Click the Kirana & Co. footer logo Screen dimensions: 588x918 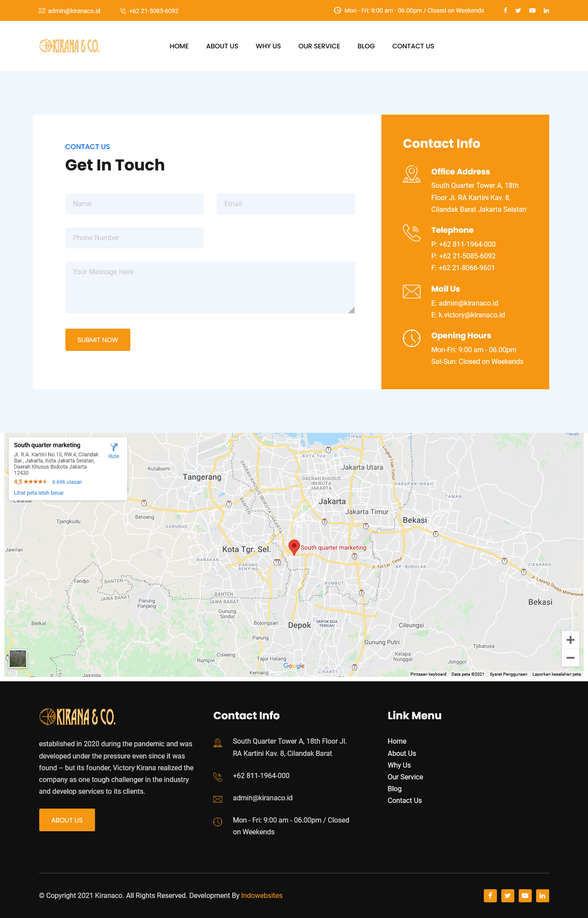77,717
